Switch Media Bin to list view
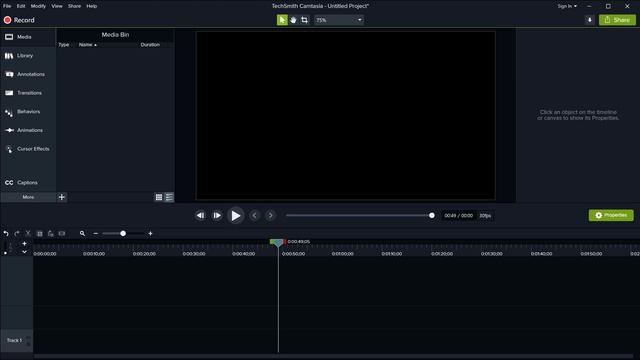This screenshot has width=640, height=360. pyautogui.click(x=169, y=198)
